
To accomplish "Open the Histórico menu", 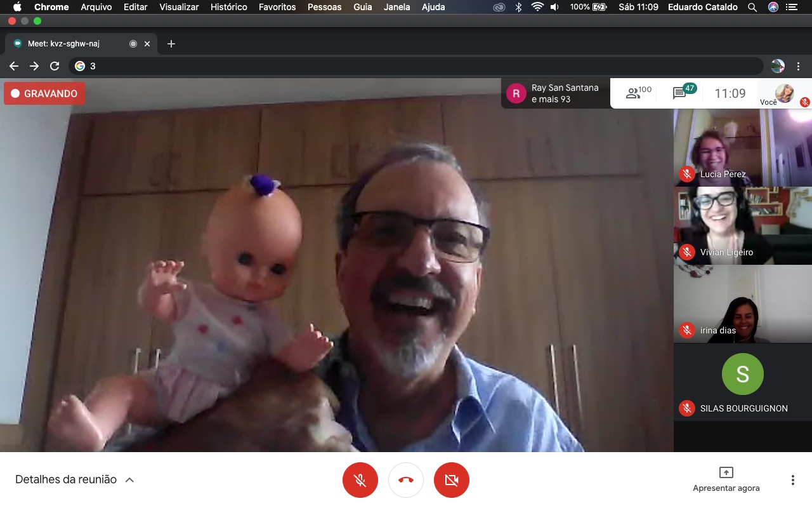I will pyautogui.click(x=229, y=7).
